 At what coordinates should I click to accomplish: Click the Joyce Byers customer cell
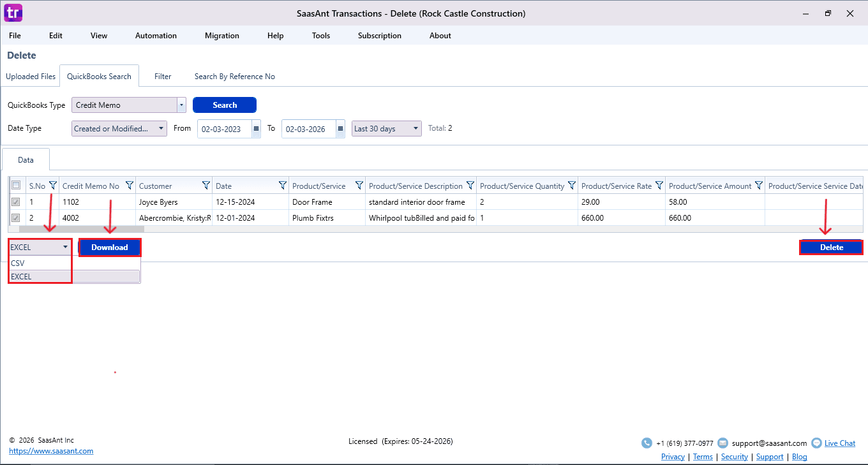click(174, 202)
